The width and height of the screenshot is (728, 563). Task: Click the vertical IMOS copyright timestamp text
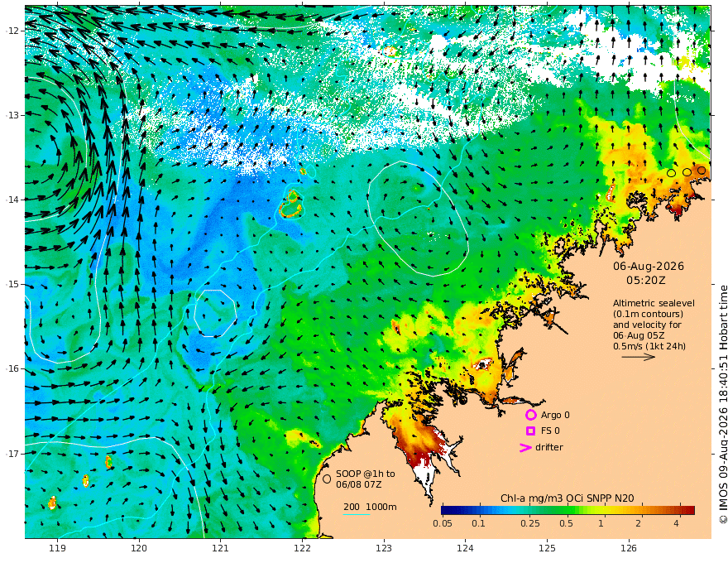coord(722,404)
